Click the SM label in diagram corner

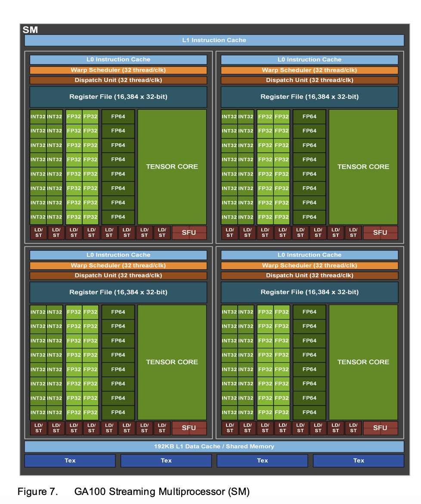point(30,30)
